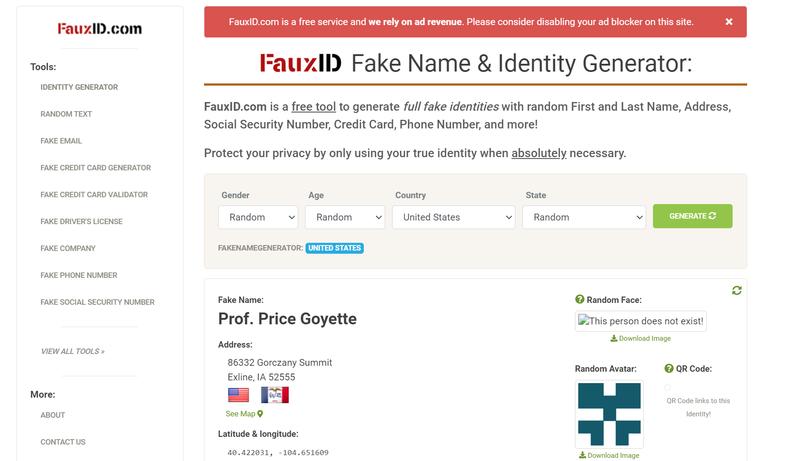The height and width of the screenshot is (461, 800).
Task: Click the QR Code help icon
Action: [x=669, y=368]
